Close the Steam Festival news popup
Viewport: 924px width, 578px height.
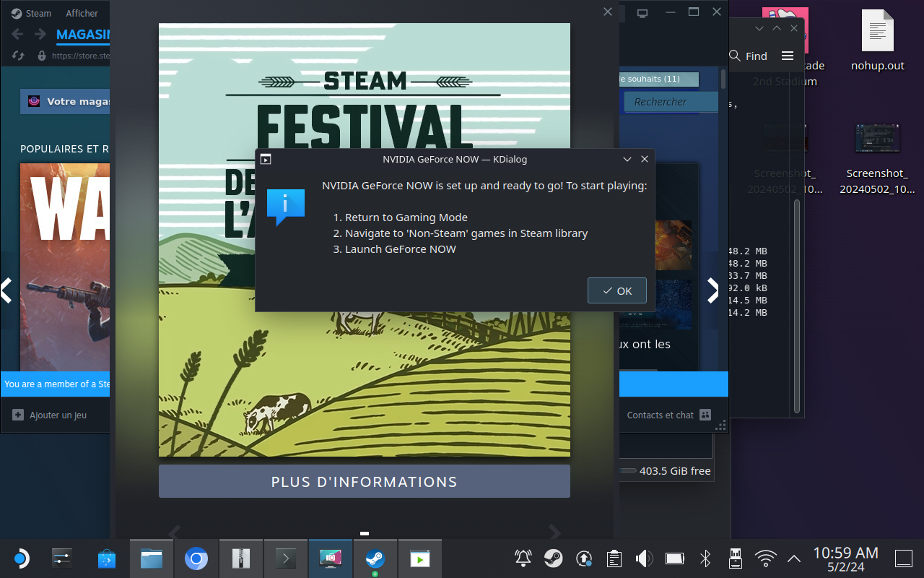(608, 12)
